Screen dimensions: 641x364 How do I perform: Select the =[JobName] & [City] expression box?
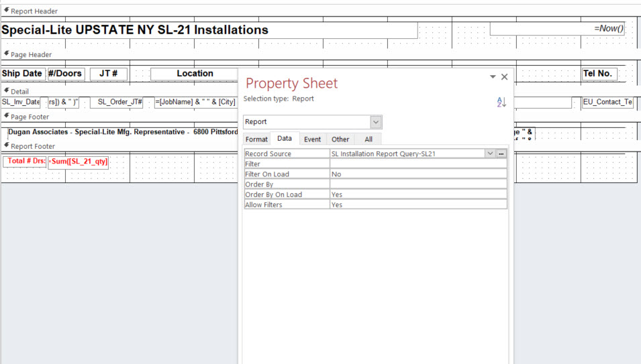click(x=196, y=102)
